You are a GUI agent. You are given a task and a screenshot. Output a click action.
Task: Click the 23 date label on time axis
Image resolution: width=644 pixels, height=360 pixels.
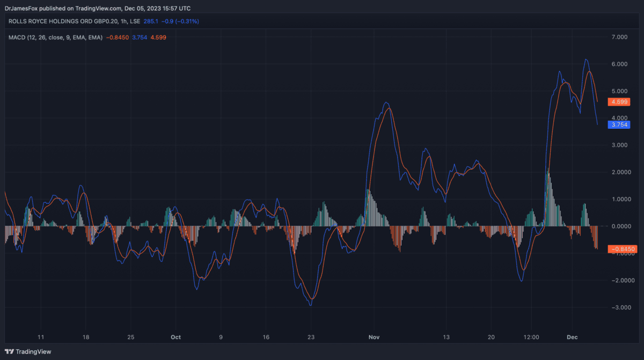tap(311, 337)
